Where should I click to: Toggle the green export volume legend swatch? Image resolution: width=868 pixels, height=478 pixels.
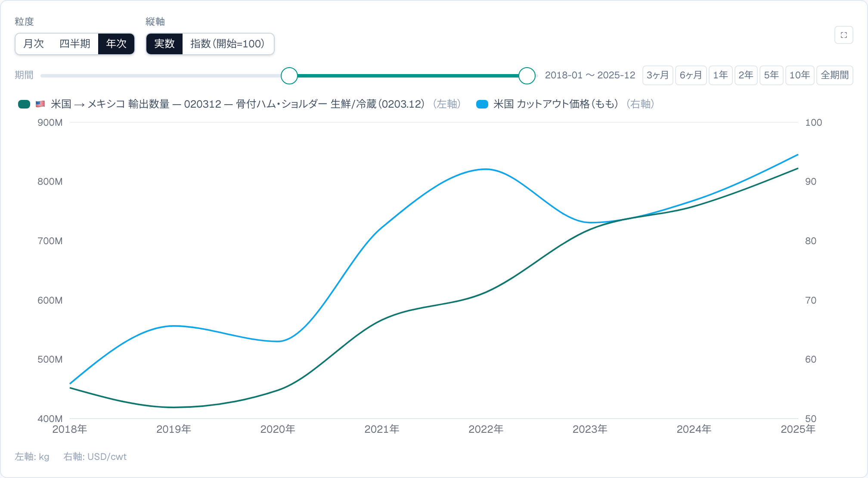pyautogui.click(x=24, y=104)
